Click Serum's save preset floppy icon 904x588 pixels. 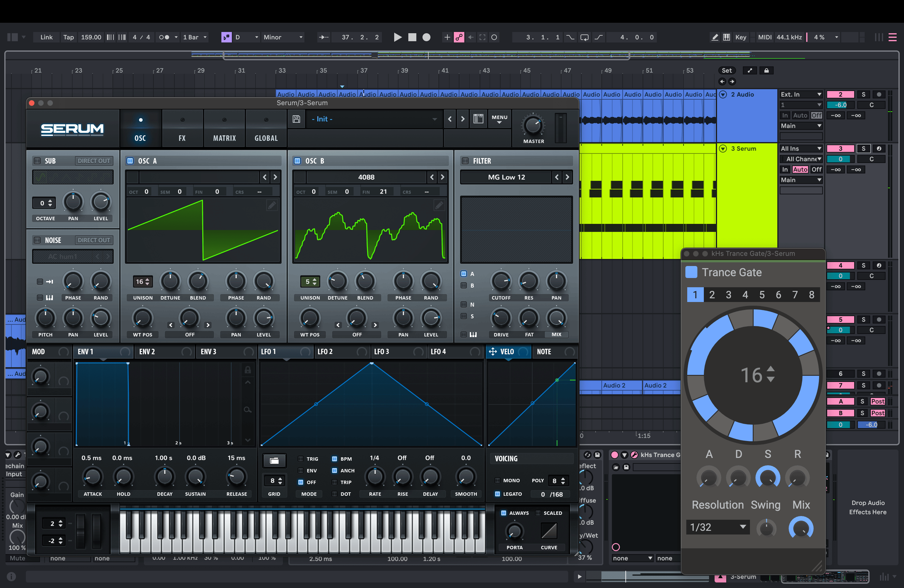pyautogui.click(x=296, y=119)
